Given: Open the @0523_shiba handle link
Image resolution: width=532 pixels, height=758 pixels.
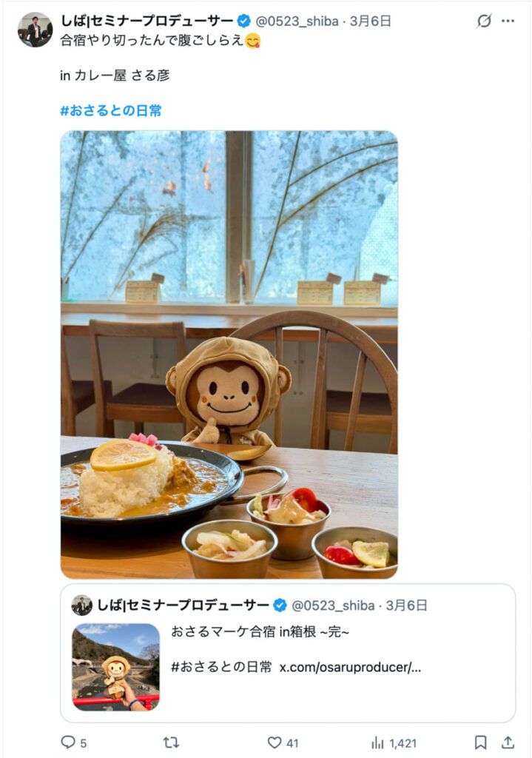Looking at the screenshot, I should point(297,21).
